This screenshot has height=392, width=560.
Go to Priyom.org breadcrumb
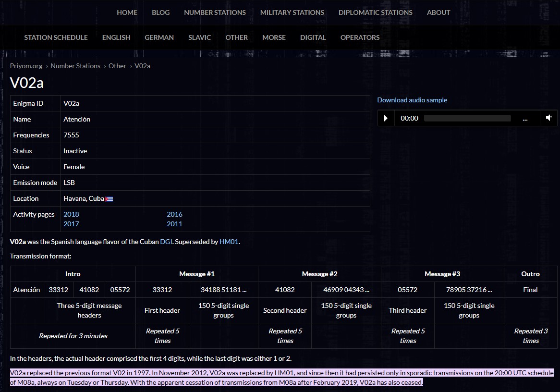[26, 66]
